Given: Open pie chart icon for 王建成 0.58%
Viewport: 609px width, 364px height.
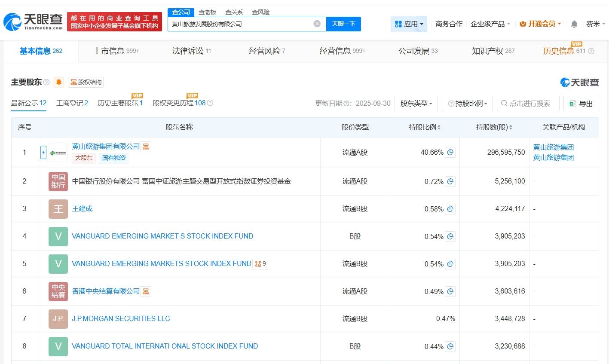Looking at the screenshot, I should coord(450,209).
